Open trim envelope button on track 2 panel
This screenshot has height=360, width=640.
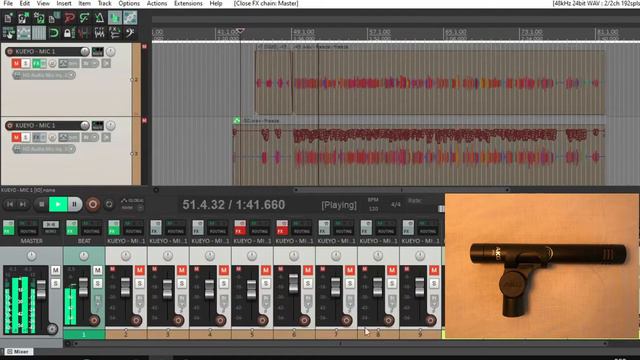coord(68,64)
